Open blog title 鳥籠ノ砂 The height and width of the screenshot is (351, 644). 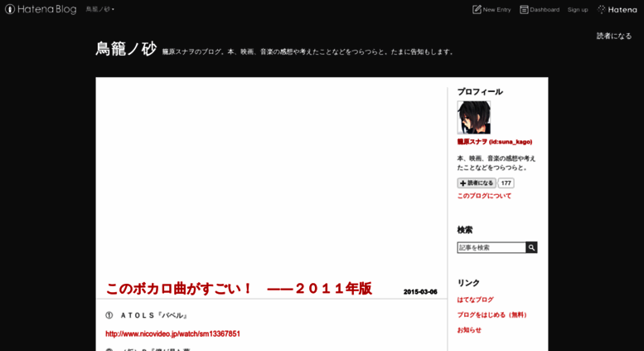(126, 49)
